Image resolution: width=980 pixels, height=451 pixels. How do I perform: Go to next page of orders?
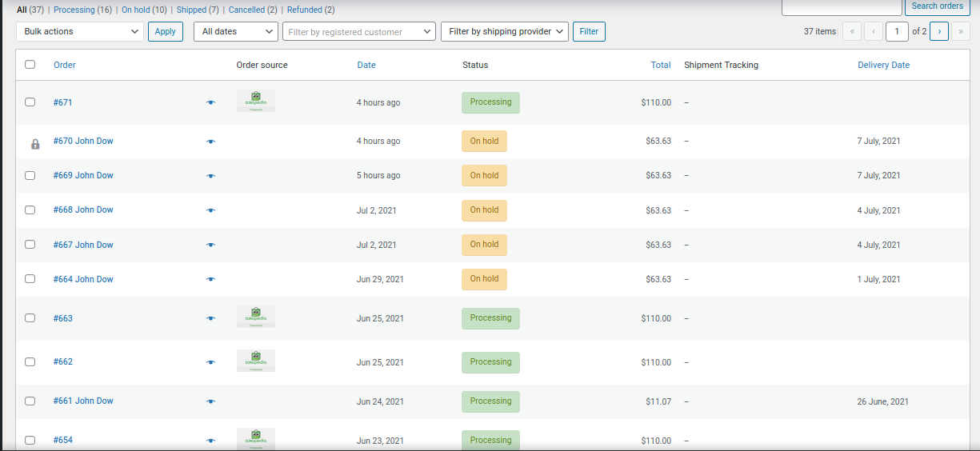pyautogui.click(x=939, y=31)
